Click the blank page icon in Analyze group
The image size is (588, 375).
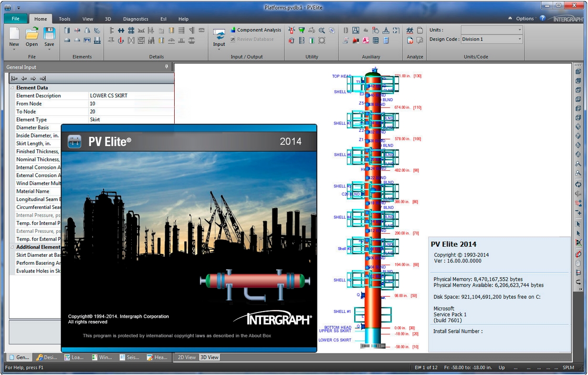click(420, 30)
